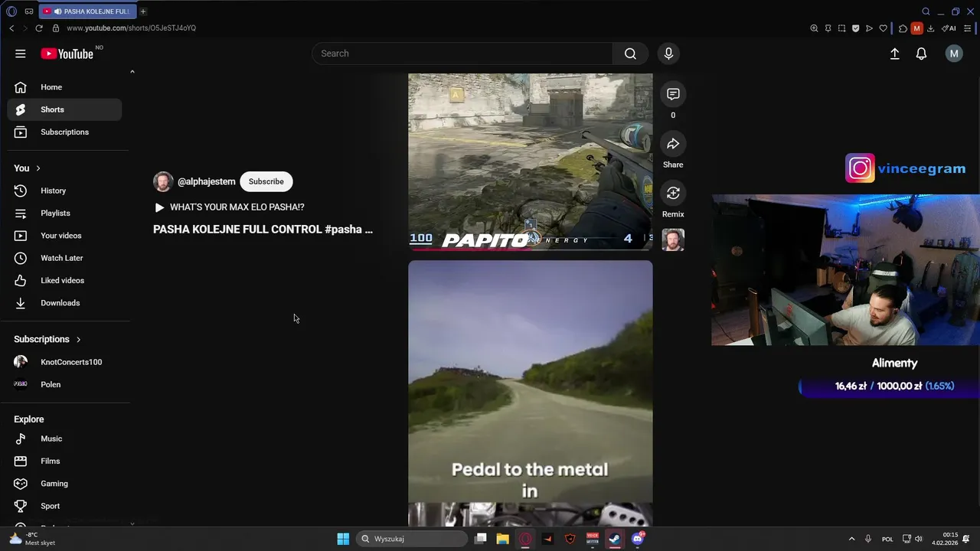Start voice search with the microphone

[668, 54]
